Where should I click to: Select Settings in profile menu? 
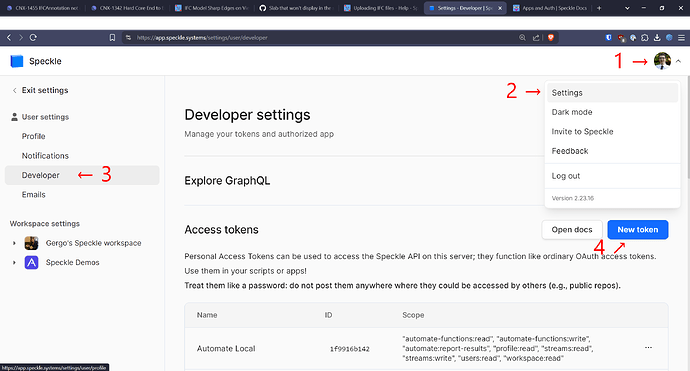tap(612, 93)
